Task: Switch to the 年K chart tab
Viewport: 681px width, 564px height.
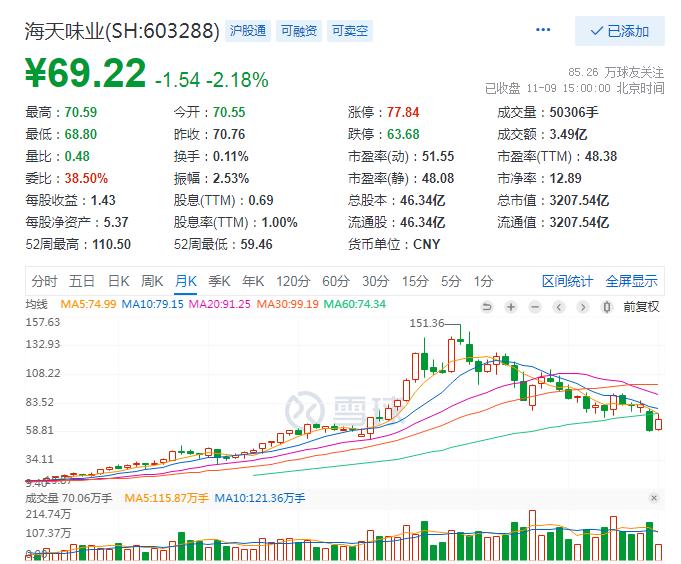Action: point(253,281)
